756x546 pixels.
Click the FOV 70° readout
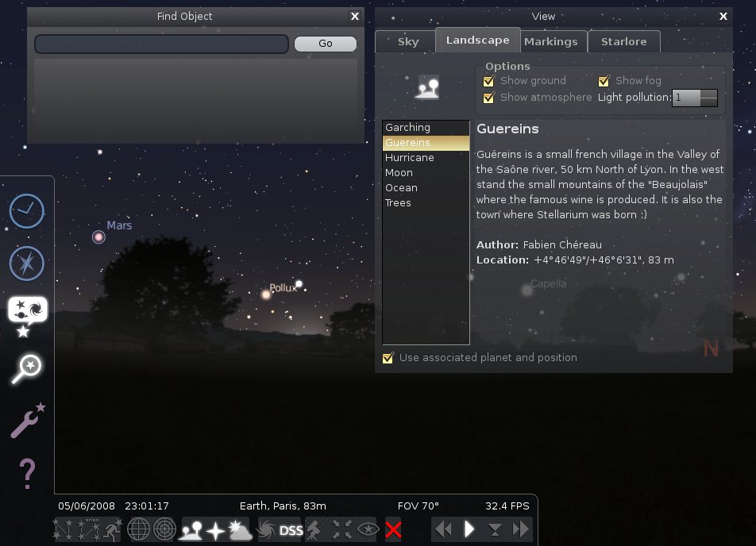coord(418,506)
